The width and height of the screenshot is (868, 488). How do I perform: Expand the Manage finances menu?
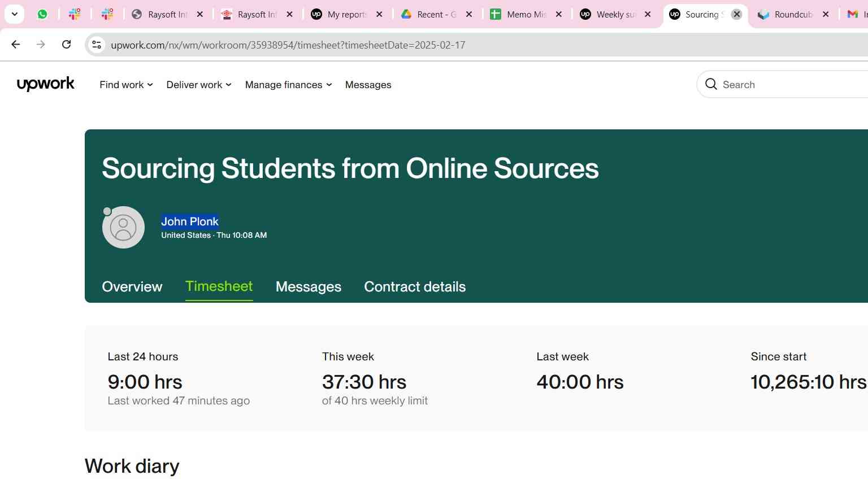288,85
